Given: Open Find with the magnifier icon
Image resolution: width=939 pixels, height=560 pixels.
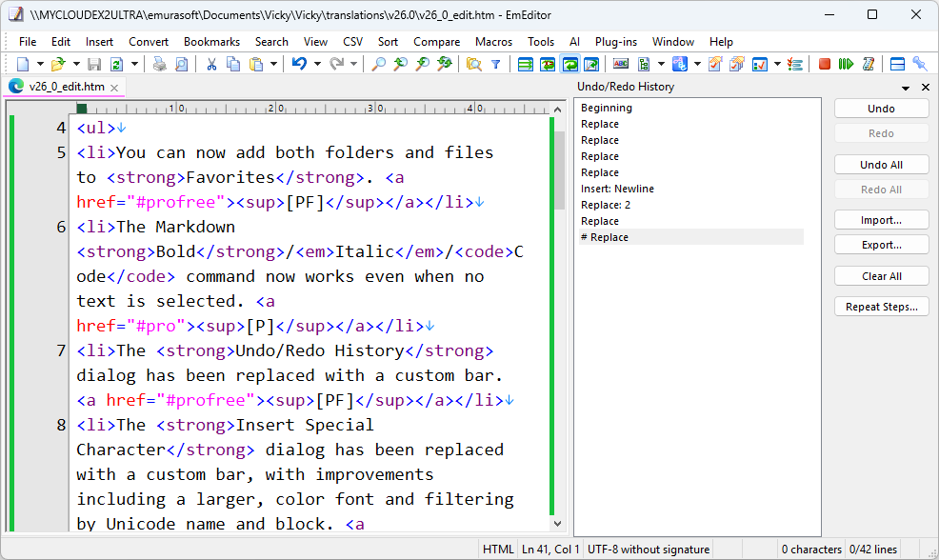Looking at the screenshot, I should (378, 64).
